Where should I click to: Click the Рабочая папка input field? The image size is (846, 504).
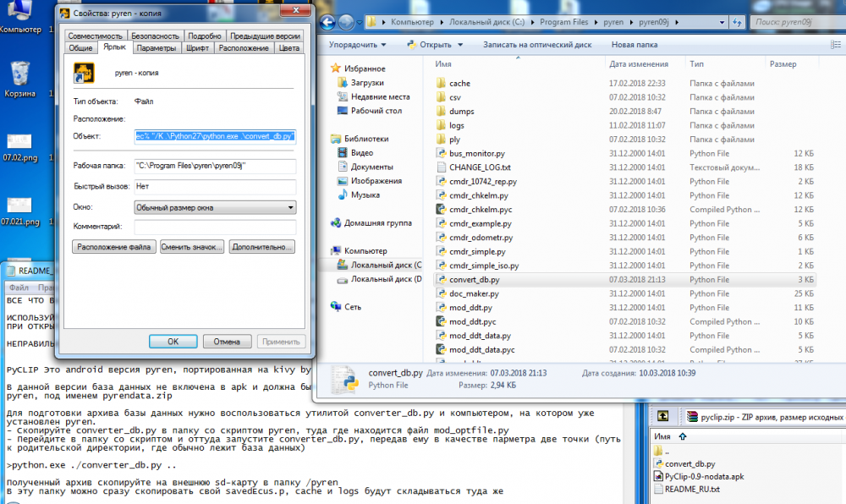[x=215, y=166]
